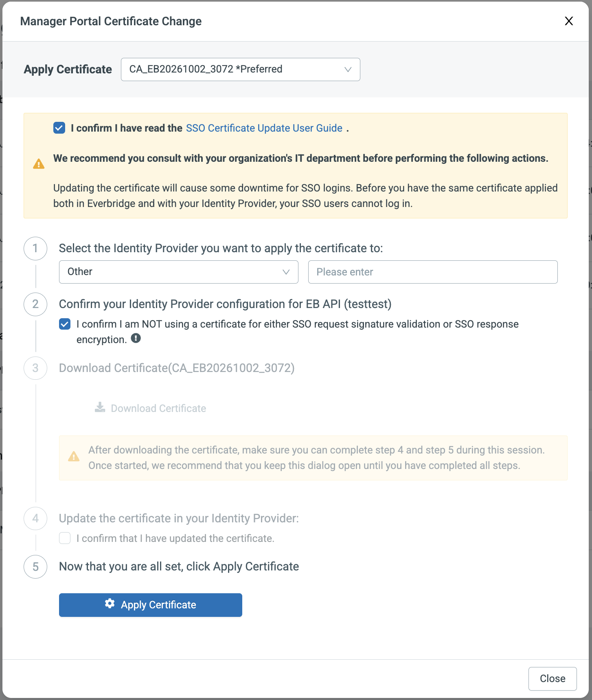Open the Apply Certificate dropdown
Viewport: 592px width, 700px height.
pyautogui.click(x=240, y=69)
